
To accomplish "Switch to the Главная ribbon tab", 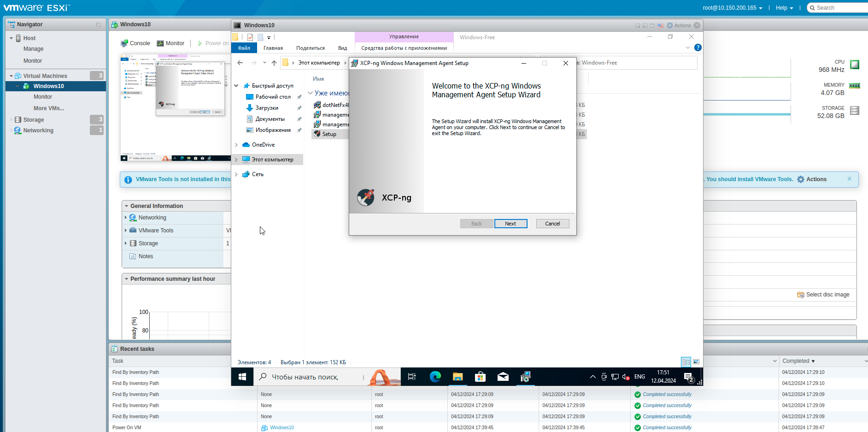I will (273, 48).
